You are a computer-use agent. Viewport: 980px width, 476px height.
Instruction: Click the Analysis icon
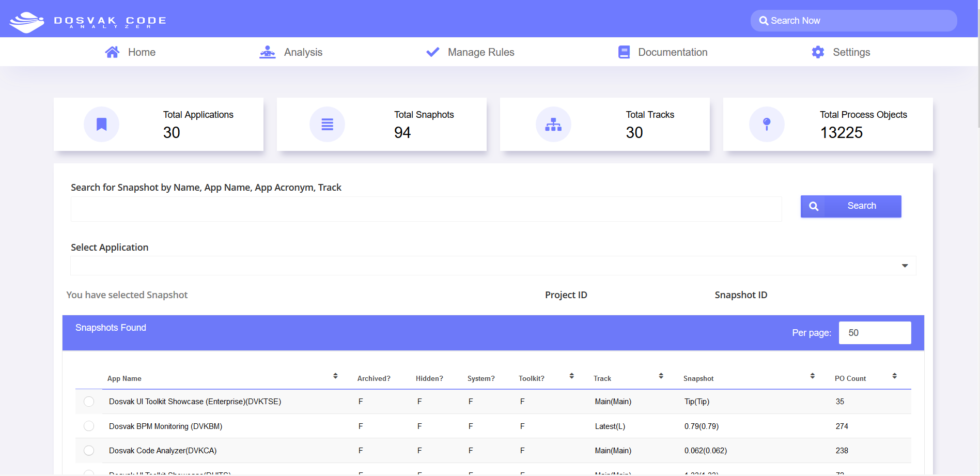(267, 51)
